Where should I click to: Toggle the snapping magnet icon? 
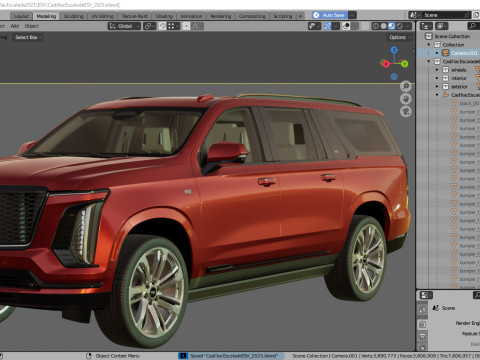pos(162,26)
